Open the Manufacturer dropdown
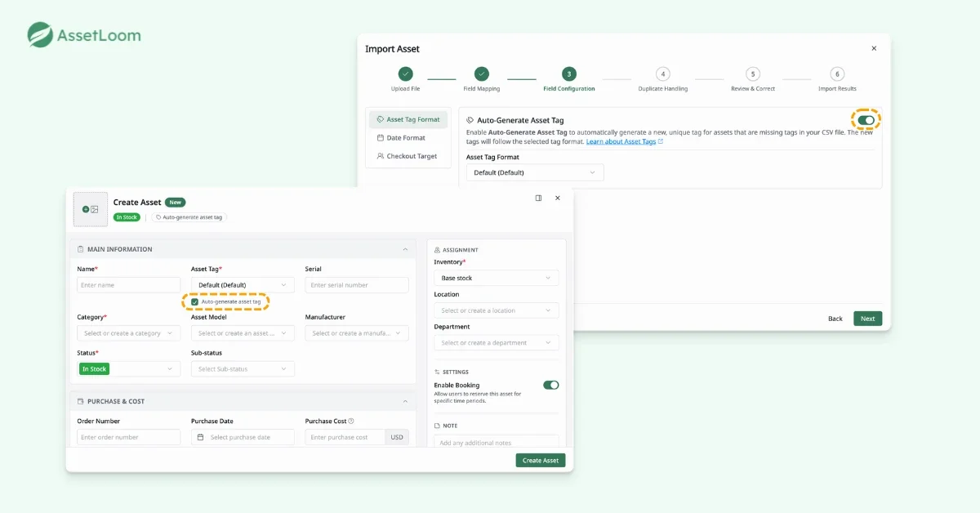 [x=357, y=333]
